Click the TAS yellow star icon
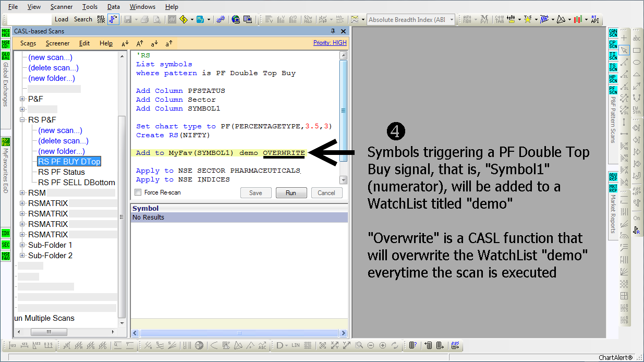The height and width of the screenshot is (362, 644). (528, 19)
